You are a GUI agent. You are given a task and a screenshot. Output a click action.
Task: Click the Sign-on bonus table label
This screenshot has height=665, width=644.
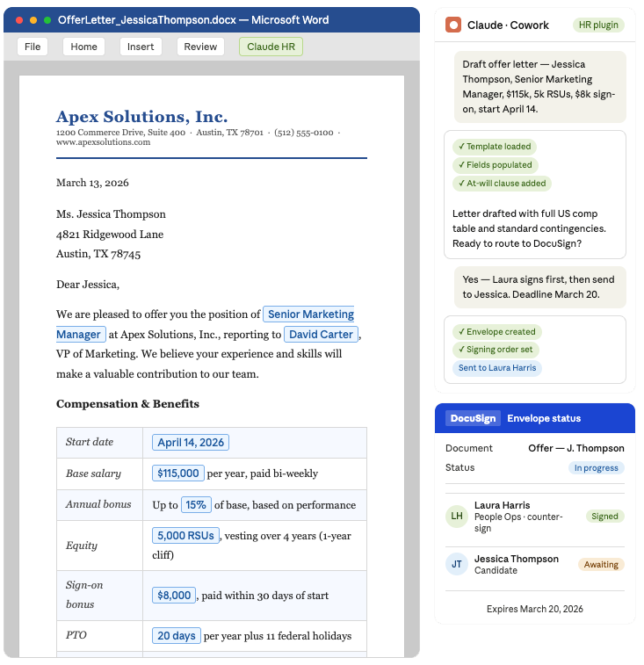[x=84, y=595]
